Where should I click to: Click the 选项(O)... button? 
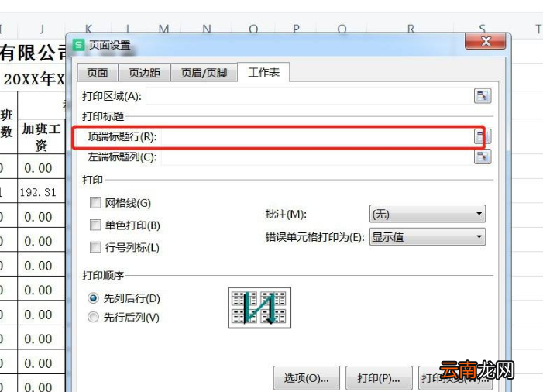[307, 378]
